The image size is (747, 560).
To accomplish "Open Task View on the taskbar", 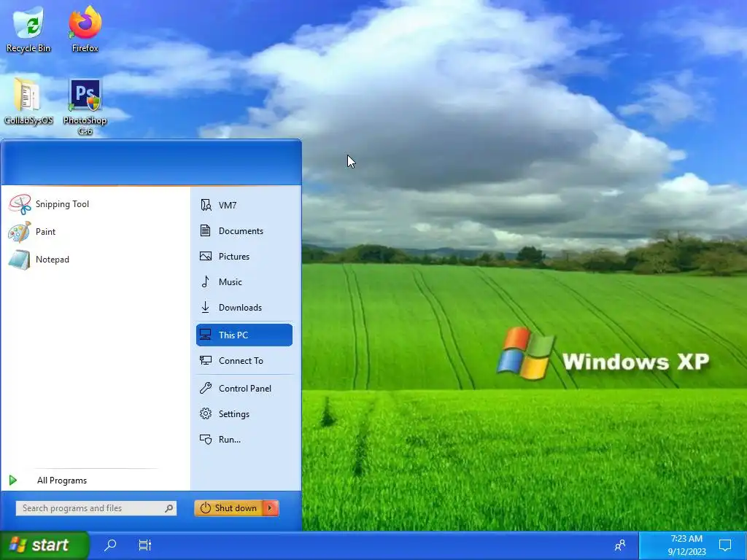I will click(x=145, y=545).
